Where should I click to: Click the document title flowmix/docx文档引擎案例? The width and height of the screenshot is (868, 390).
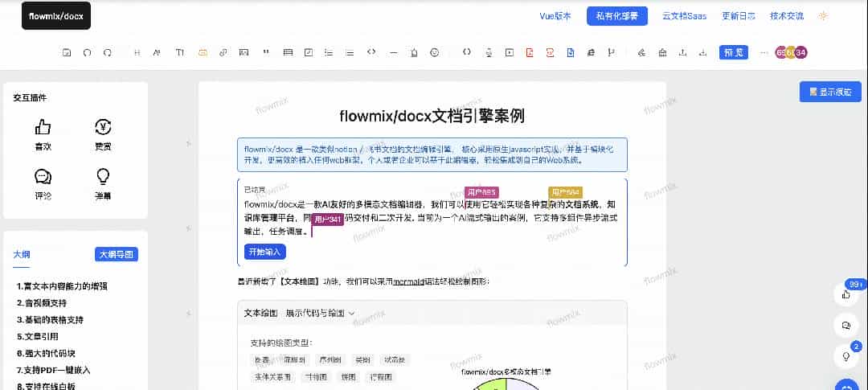tap(432, 117)
